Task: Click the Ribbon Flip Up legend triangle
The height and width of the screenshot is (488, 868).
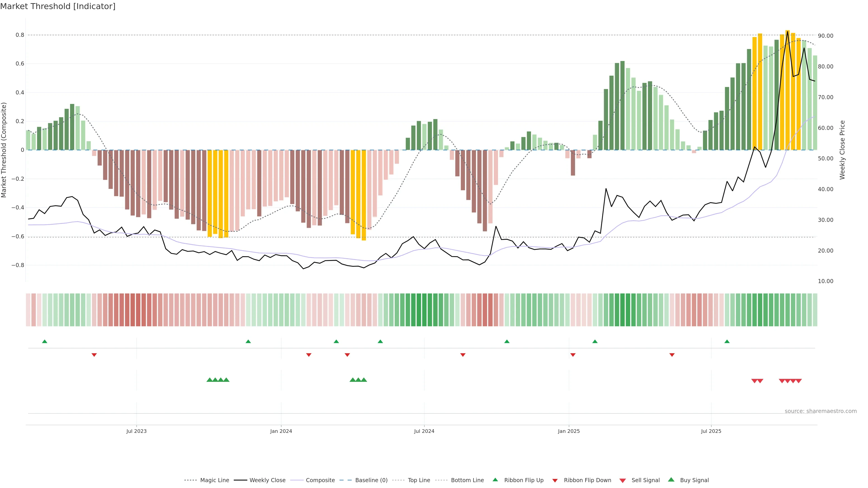Action: 495,480
